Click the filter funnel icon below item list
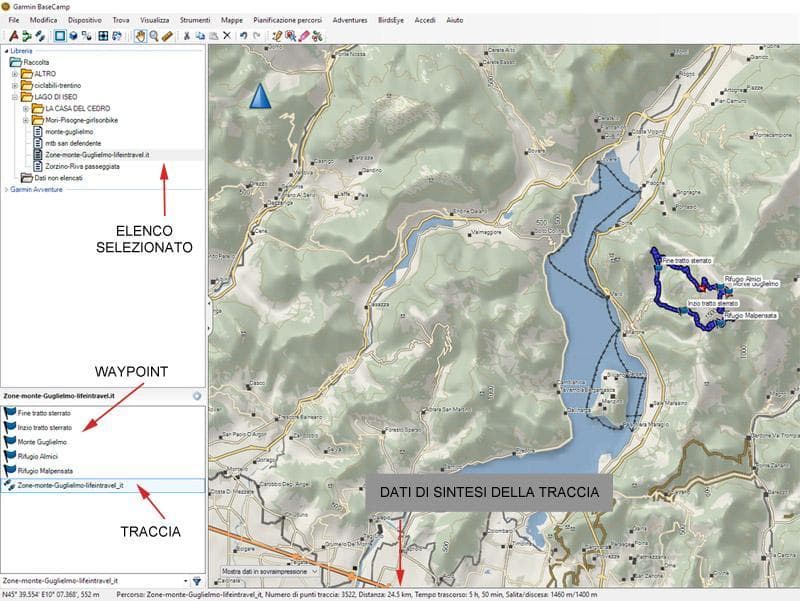This screenshot has height=601, width=800. [197, 581]
